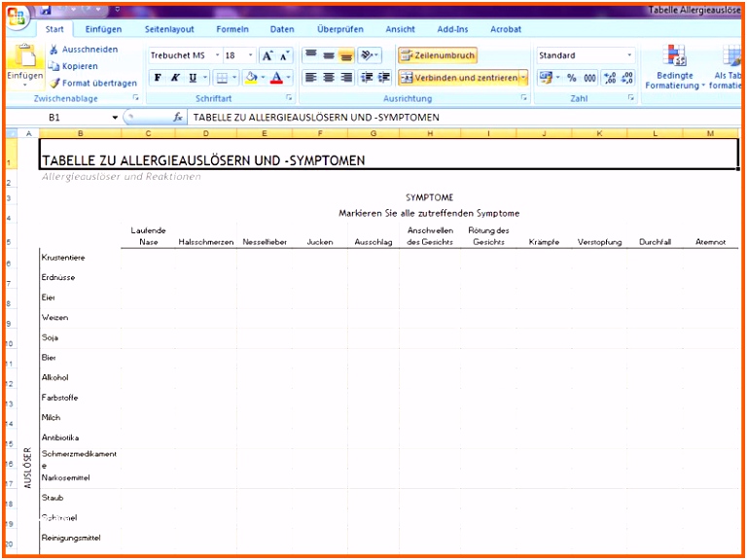Select column H header
The image size is (747, 560).
click(x=430, y=133)
